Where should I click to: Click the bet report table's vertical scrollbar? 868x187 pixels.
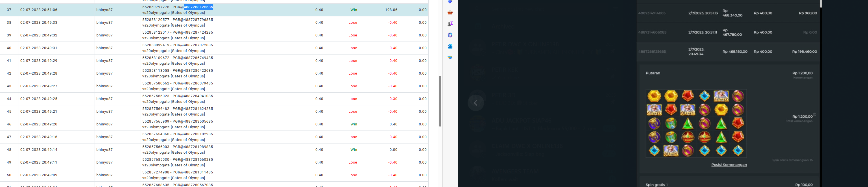(x=440, y=101)
